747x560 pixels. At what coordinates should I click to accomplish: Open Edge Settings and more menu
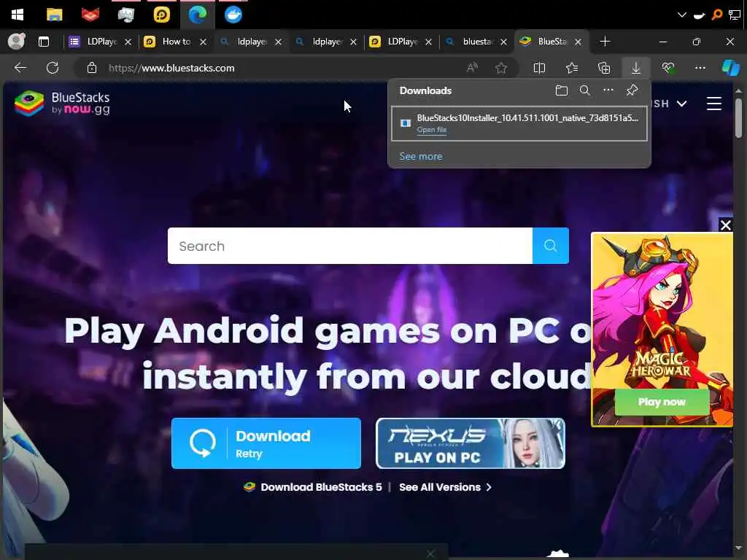[700, 68]
